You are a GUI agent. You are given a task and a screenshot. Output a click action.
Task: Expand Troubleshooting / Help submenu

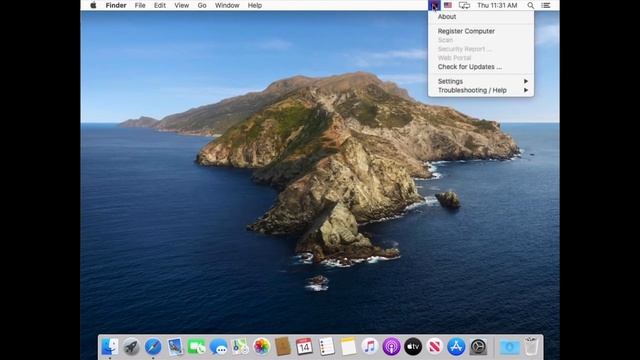[x=481, y=90]
